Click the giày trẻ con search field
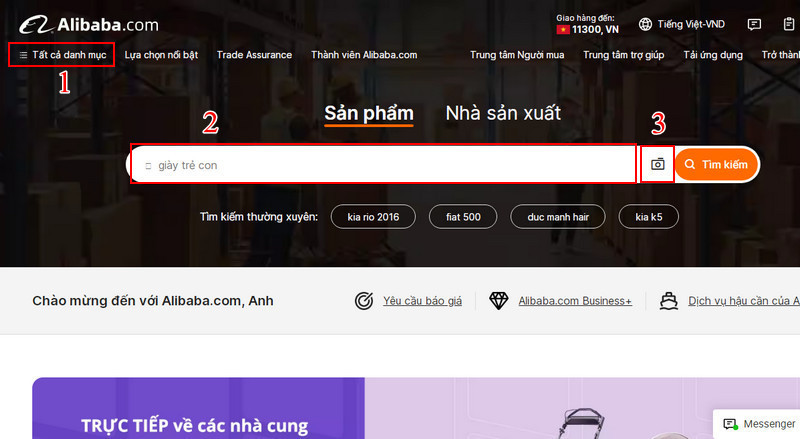Image resolution: width=800 pixels, height=439 pixels. (x=383, y=164)
